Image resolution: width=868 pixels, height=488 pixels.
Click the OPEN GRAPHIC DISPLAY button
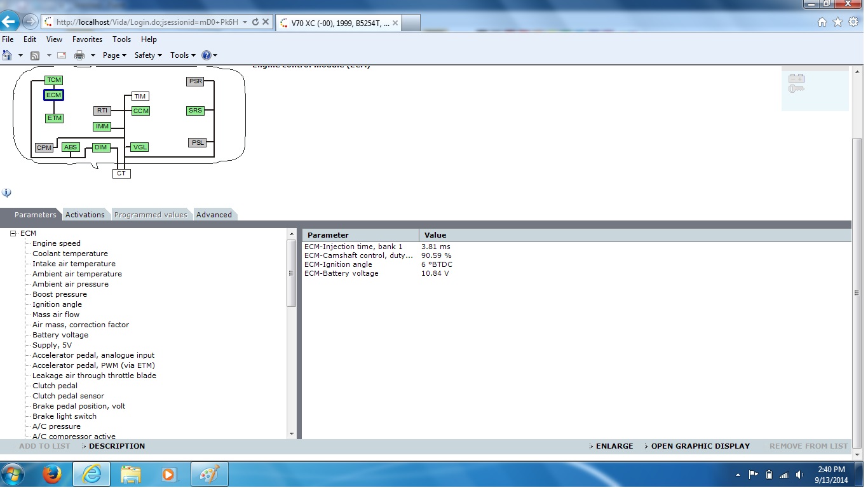click(x=700, y=446)
